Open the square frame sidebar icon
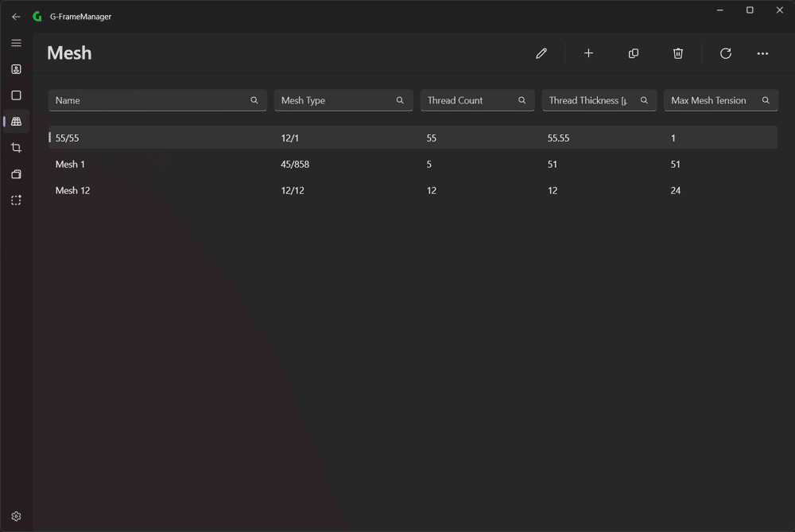This screenshot has width=795, height=532. tap(16, 95)
